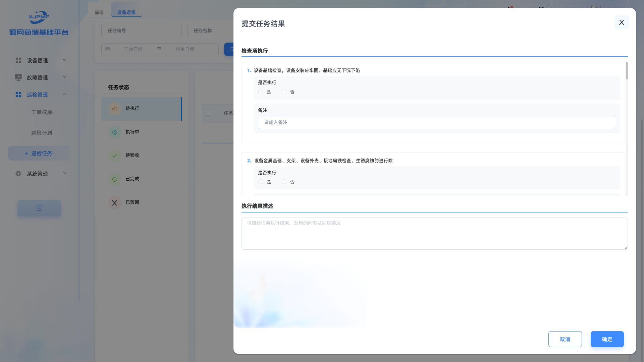Click the 请输入备注 remark input field
The height and width of the screenshot is (362, 644).
click(x=437, y=122)
